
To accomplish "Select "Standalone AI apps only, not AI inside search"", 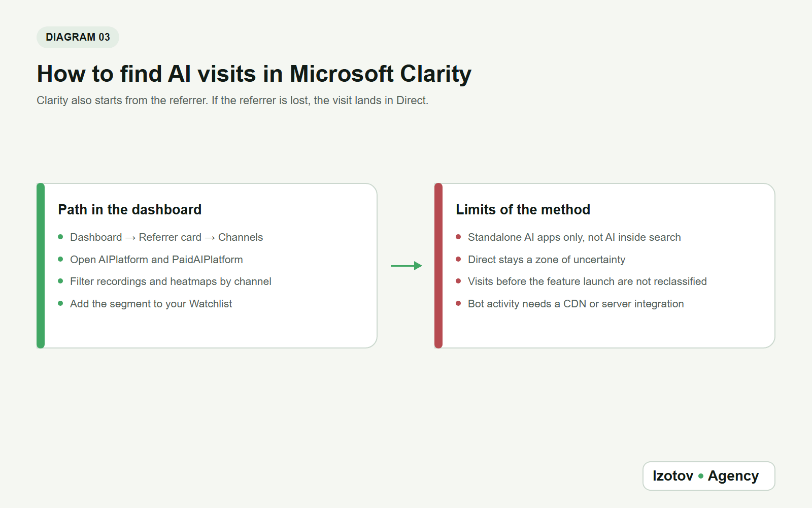I will click(574, 237).
